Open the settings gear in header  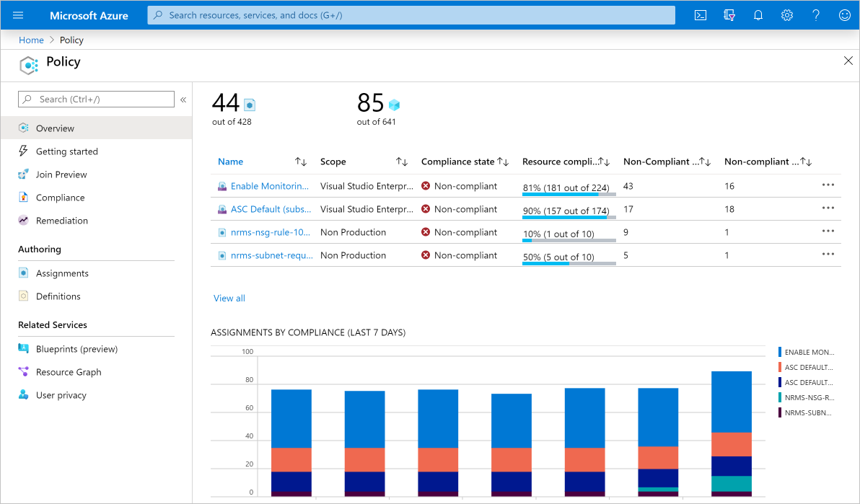click(787, 15)
